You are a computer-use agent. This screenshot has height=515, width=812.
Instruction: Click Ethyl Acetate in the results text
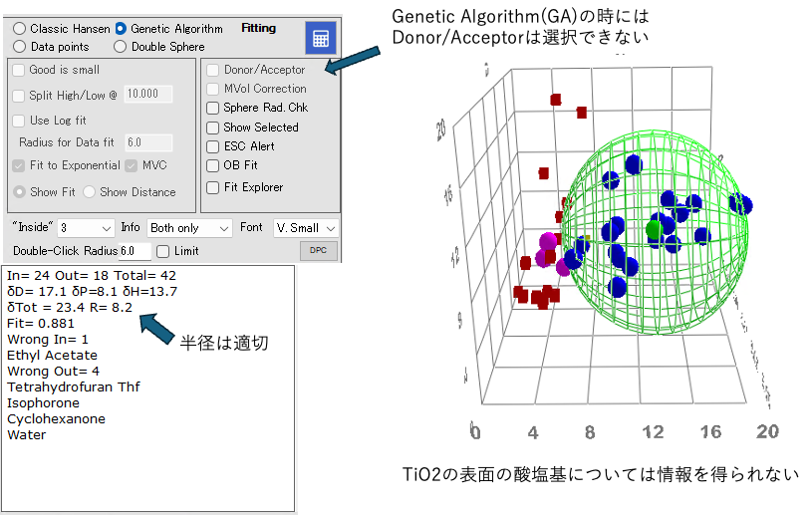tap(52, 355)
